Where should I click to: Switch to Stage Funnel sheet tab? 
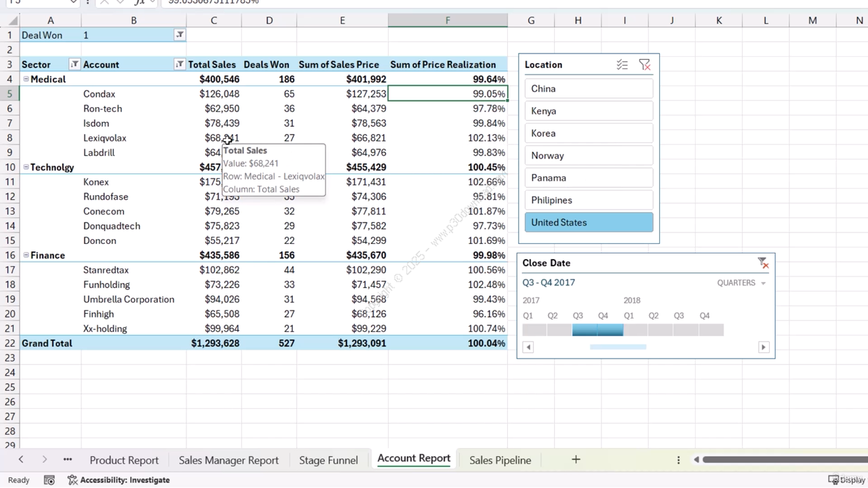[328, 460]
